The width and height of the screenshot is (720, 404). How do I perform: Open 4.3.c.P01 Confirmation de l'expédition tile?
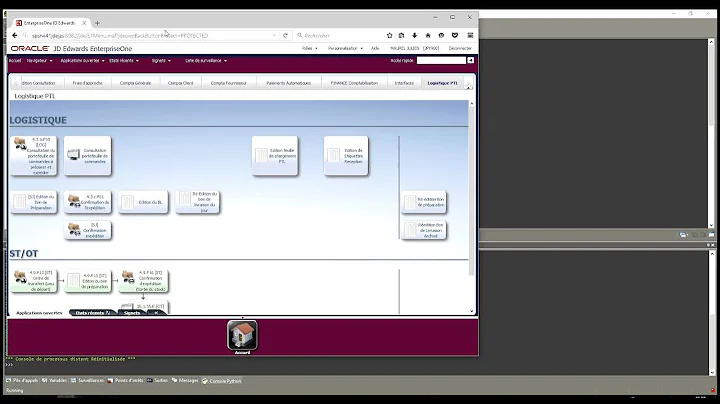coord(88,202)
